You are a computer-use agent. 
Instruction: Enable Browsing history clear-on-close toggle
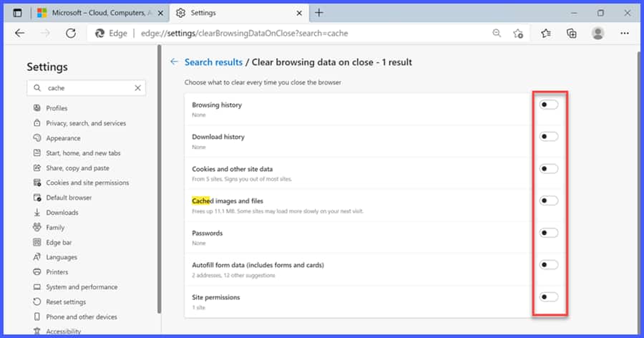tap(548, 105)
